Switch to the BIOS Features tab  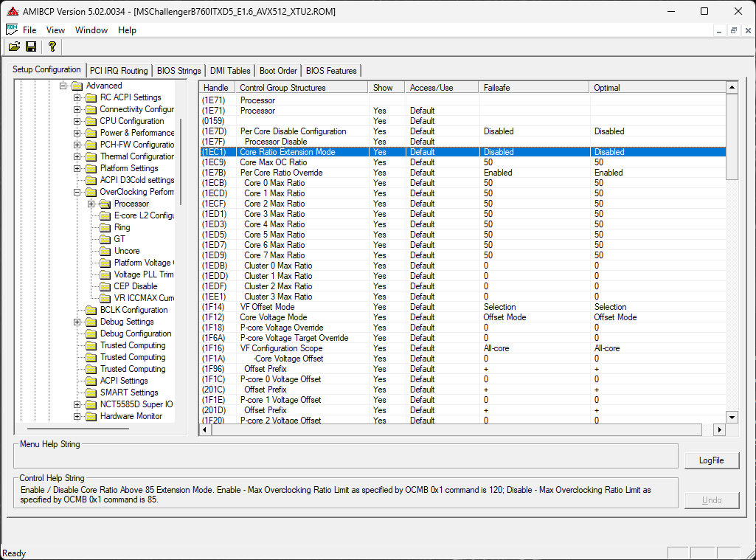tap(331, 71)
